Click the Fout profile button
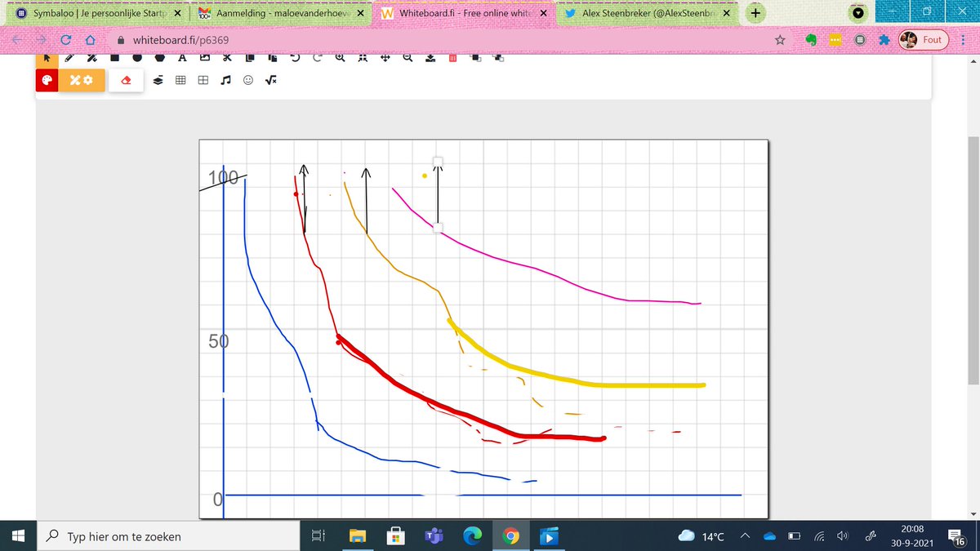 [x=924, y=39]
